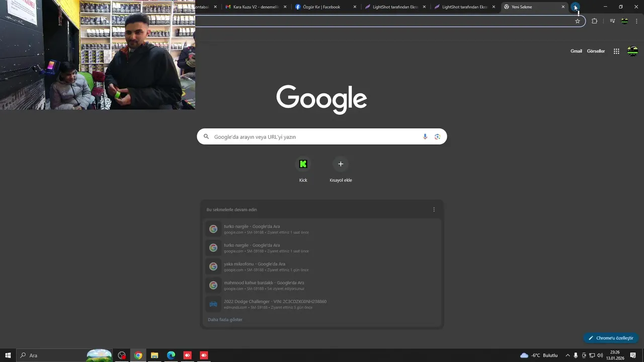Open the Google apps grid
The image size is (644, 362).
616,51
